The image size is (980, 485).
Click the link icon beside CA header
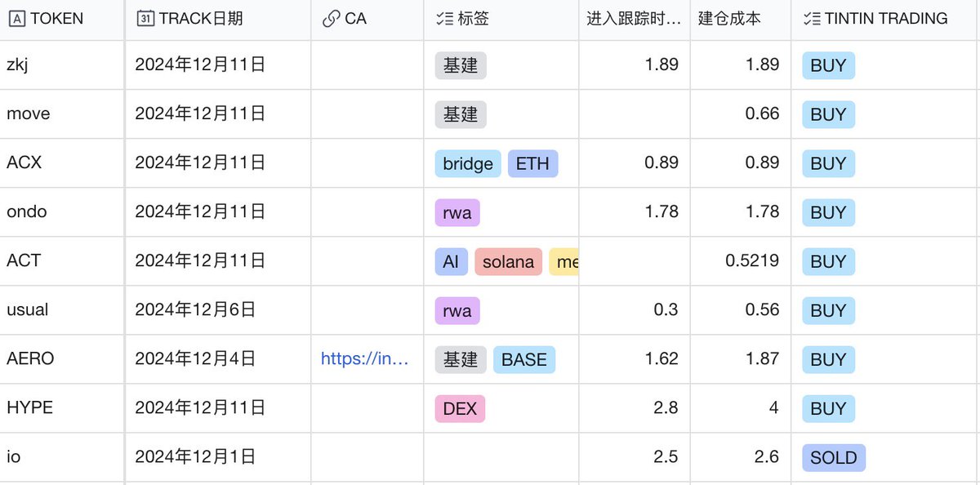[331, 18]
